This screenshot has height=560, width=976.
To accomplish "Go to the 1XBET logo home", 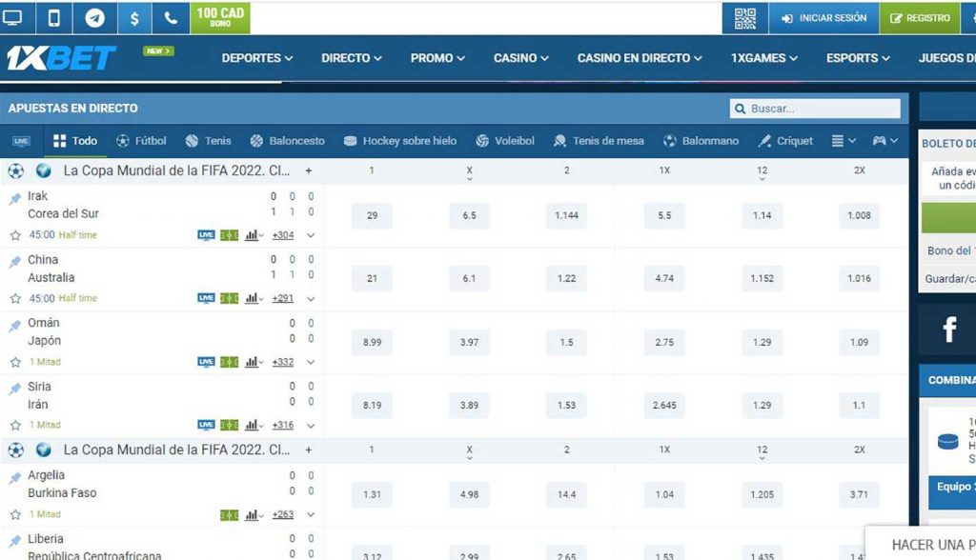I will 61,58.
